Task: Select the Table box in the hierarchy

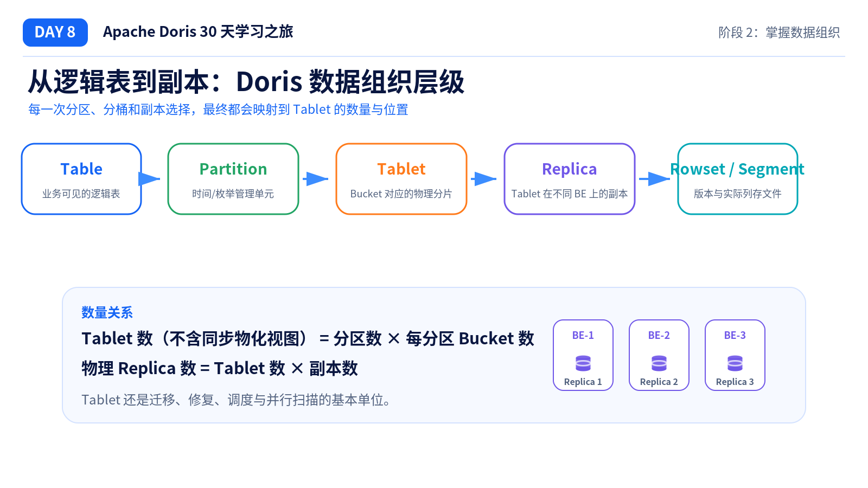Action: click(81, 179)
